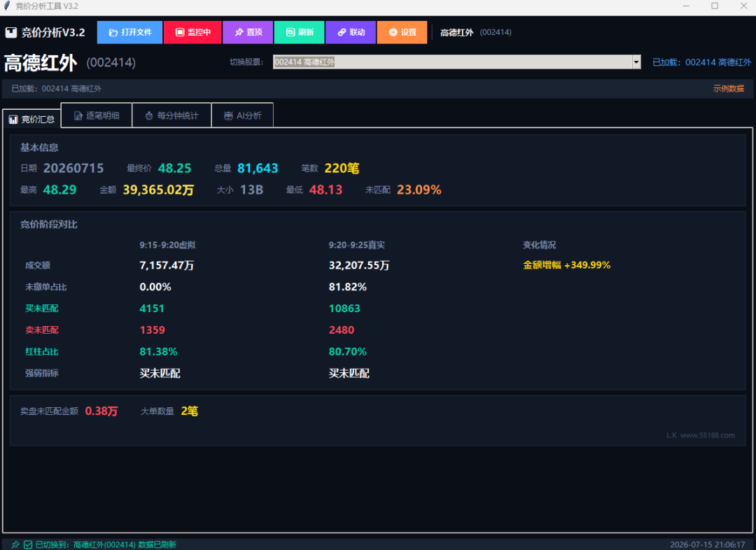Refresh data with 刷新 button

pyautogui.click(x=299, y=32)
